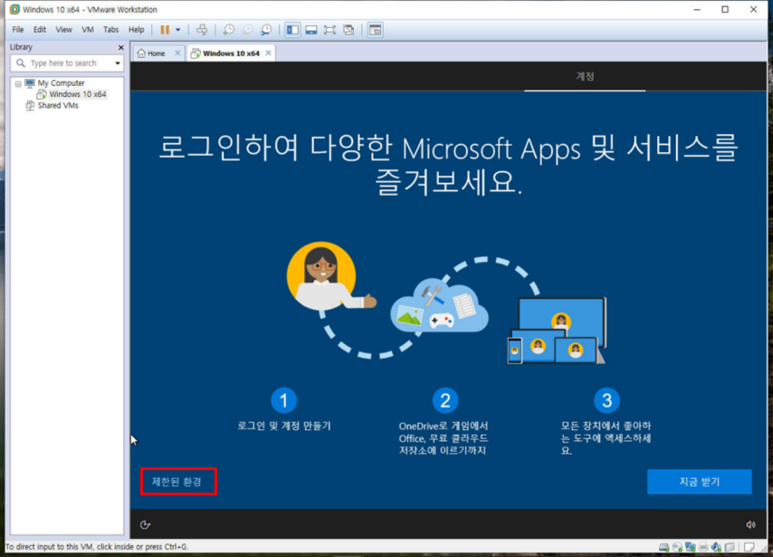Click the step 3 circle
This screenshot has height=557, width=773.
pos(607,400)
